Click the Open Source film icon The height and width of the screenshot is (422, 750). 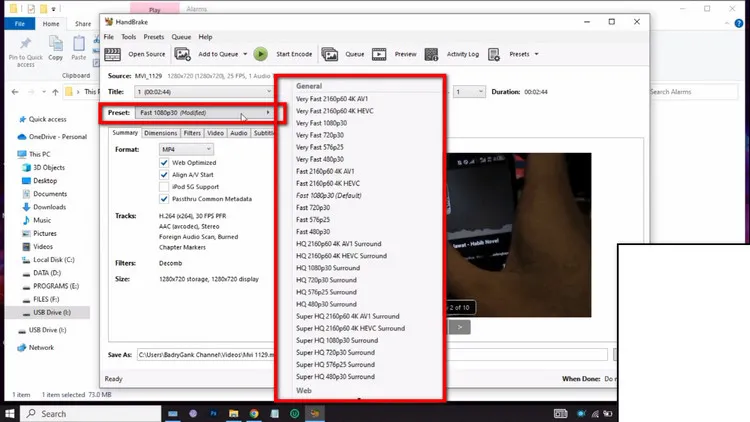tap(112, 54)
